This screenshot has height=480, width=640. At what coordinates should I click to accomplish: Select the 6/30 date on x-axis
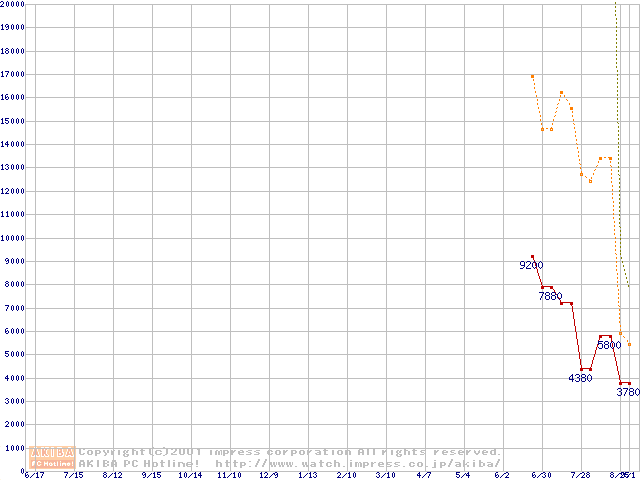pyautogui.click(x=542, y=476)
